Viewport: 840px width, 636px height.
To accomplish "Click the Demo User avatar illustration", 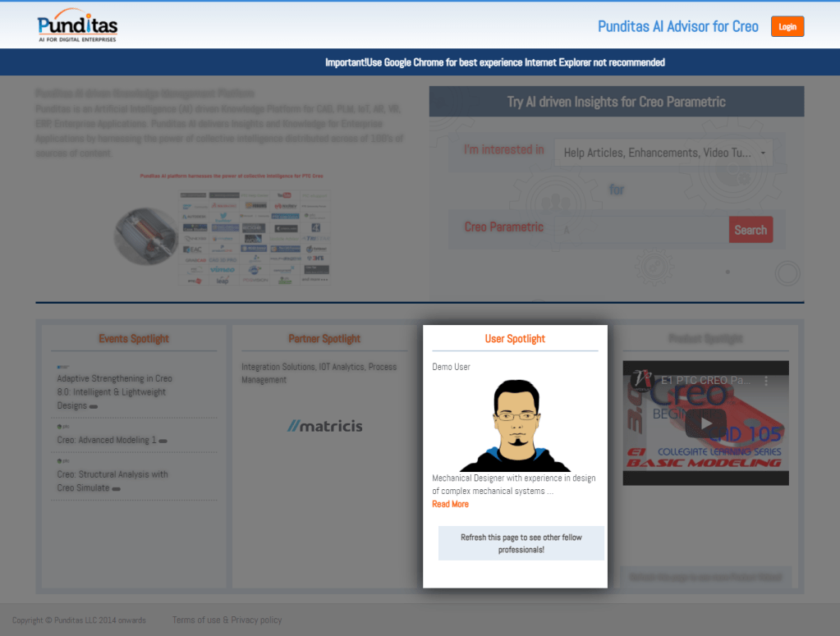I will [x=515, y=425].
